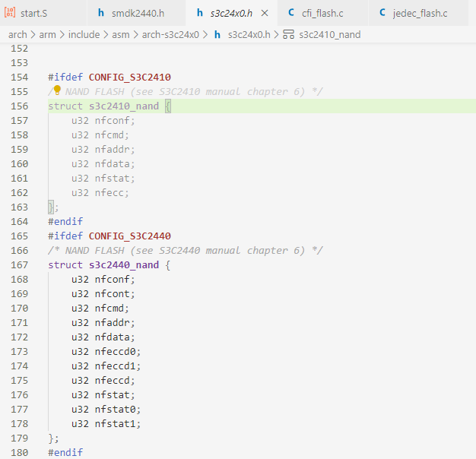
Task: Click struct keyword on line 167
Action: coord(65,265)
